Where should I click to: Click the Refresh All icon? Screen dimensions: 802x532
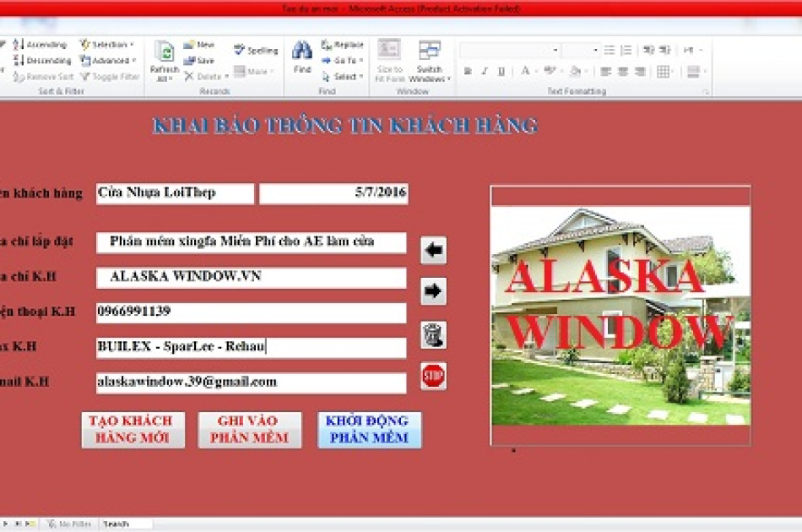[165, 61]
